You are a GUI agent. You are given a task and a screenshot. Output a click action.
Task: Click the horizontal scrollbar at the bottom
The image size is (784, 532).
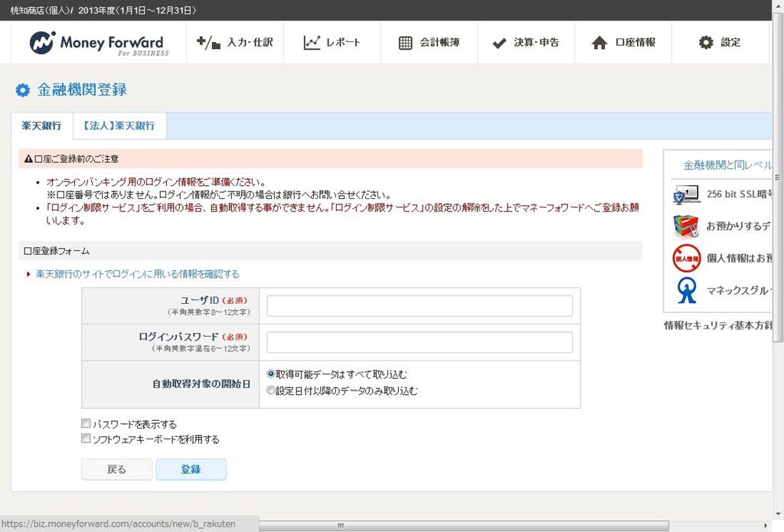click(x=463, y=526)
